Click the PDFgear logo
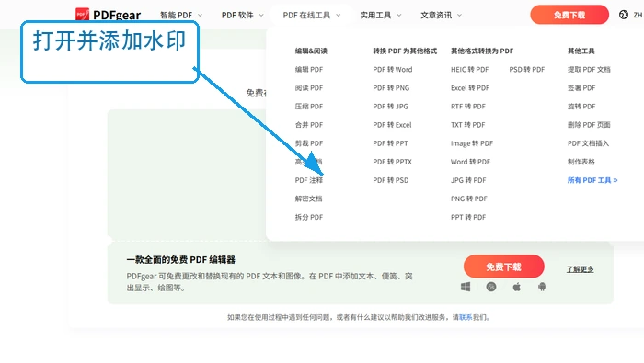Screen dimensions: 644x363 click(x=108, y=15)
